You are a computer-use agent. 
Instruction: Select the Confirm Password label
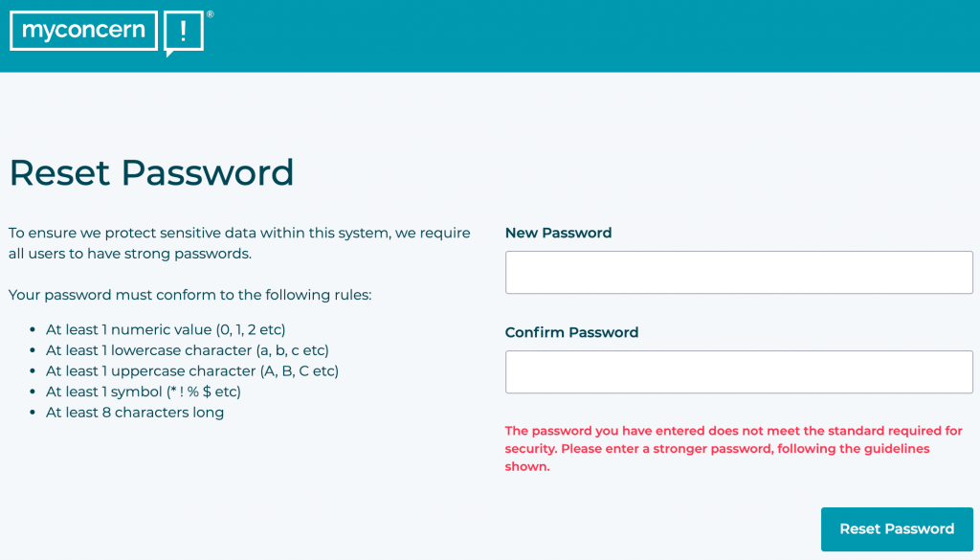[x=571, y=332]
